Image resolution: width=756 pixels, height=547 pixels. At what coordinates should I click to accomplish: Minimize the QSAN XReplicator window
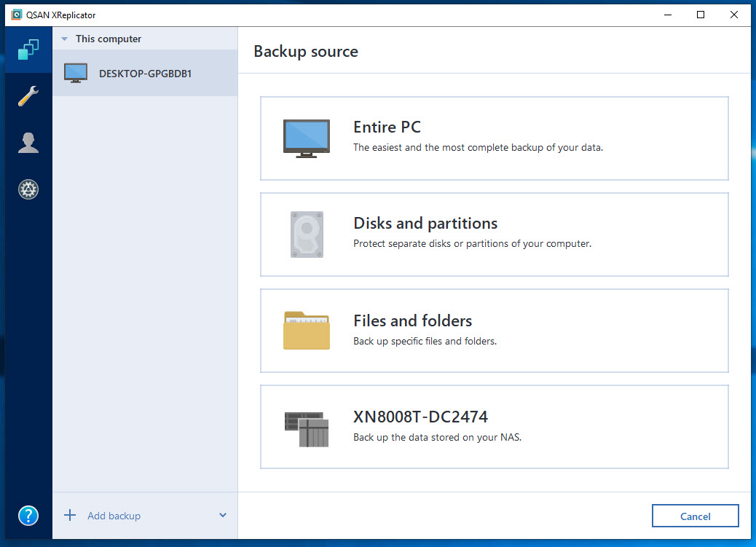click(x=668, y=15)
